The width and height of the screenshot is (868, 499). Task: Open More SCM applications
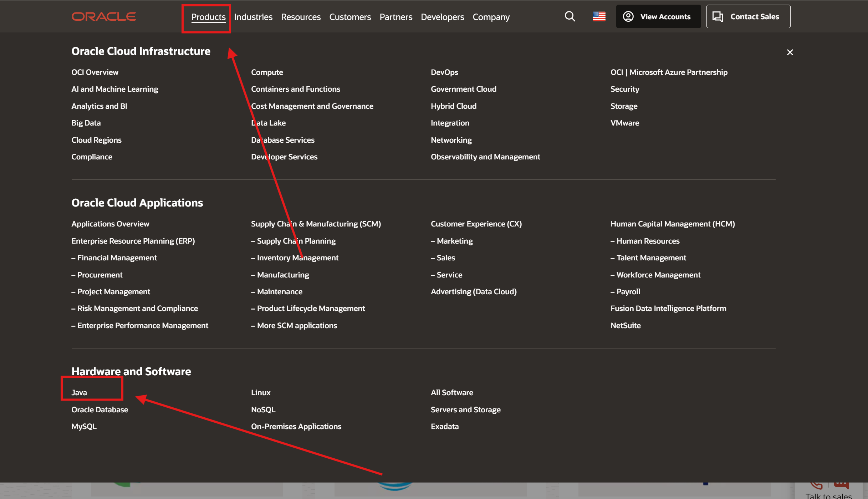click(x=294, y=325)
